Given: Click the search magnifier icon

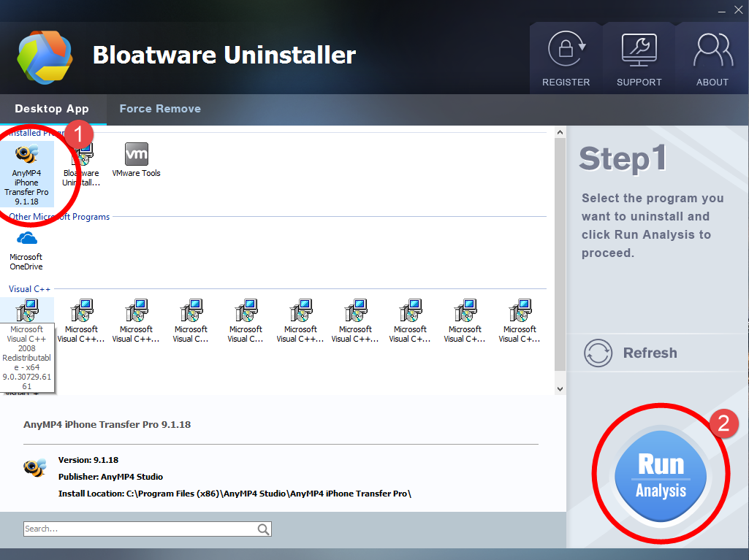Looking at the screenshot, I should pyautogui.click(x=263, y=529).
